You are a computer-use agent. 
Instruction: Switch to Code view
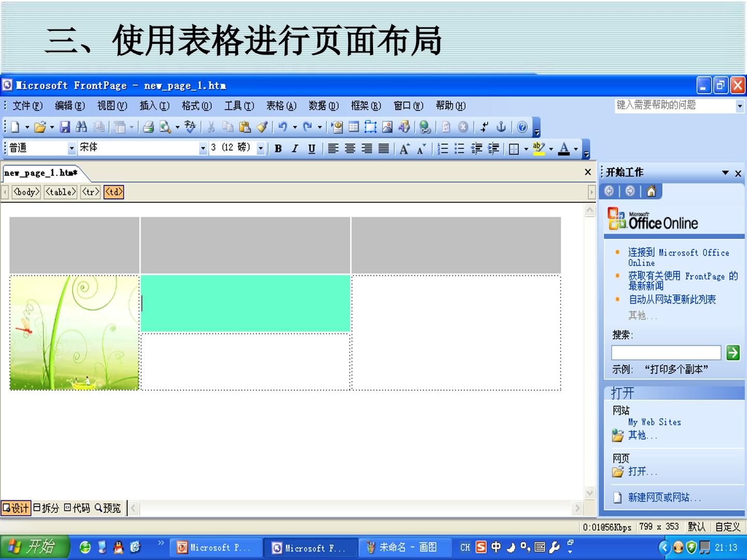[77, 508]
